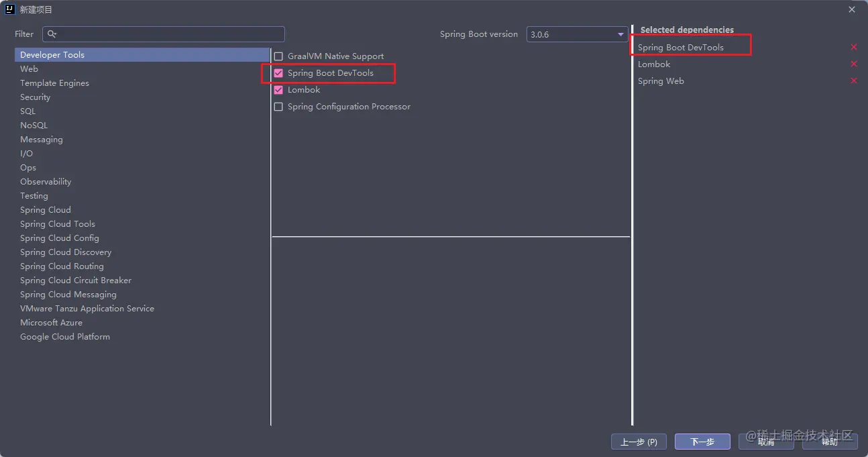
Task: Enable Spring Configuration Processor checkbox
Action: pyautogui.click(x=278, y=107)
